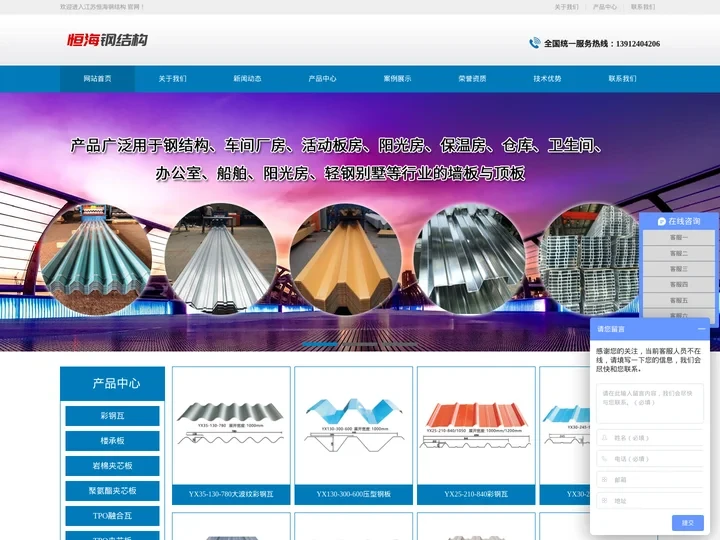Click top-right 产品中心 utility link
The width and height of the screenshot is (720, 540).
point(605,7)
